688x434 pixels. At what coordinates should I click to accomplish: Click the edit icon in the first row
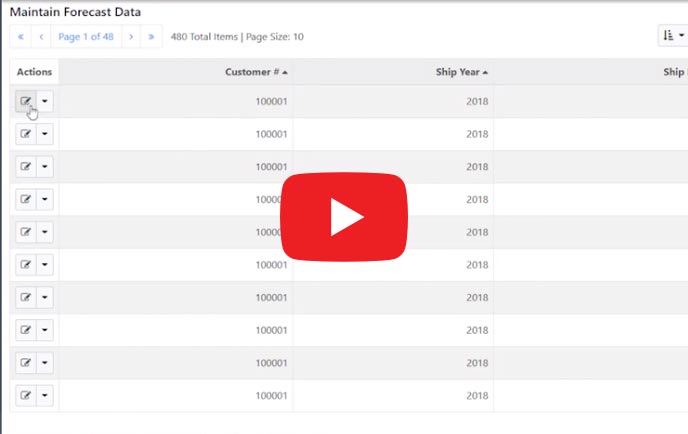[x=25, y=101]
